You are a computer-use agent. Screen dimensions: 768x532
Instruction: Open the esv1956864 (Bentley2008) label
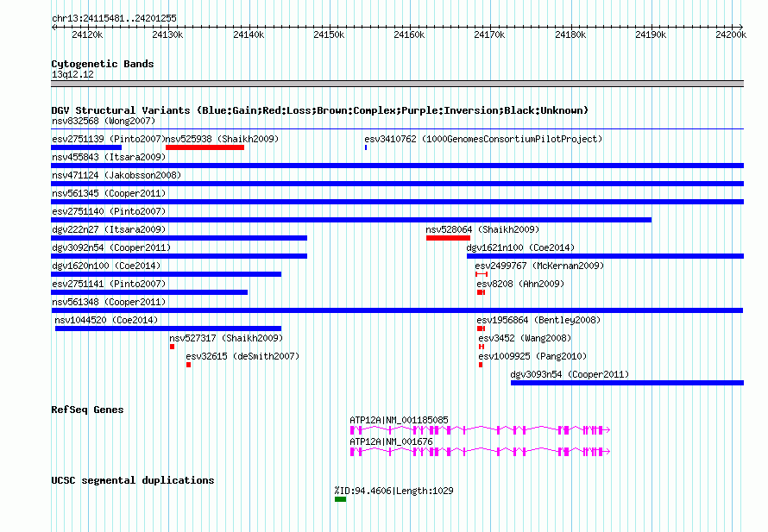click(x=538, y=320)
